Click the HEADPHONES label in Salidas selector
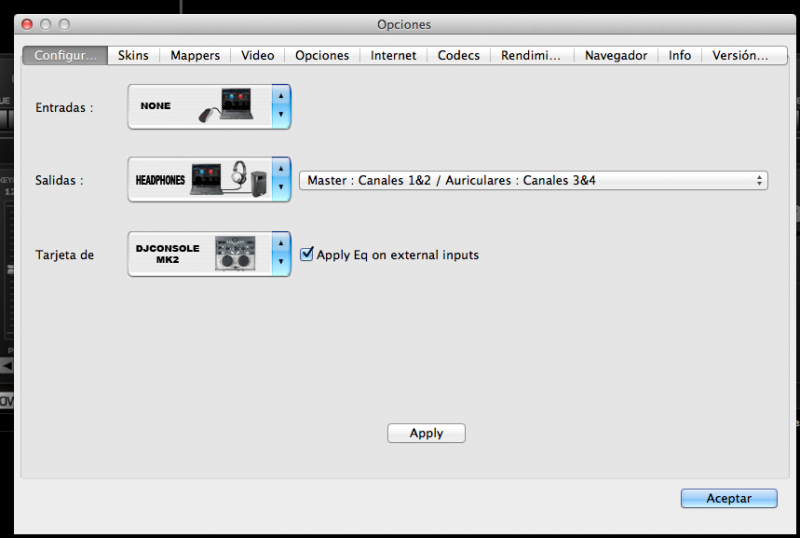Image resolution: width=800 pixels, height=538 pixels. coord(160,180)
